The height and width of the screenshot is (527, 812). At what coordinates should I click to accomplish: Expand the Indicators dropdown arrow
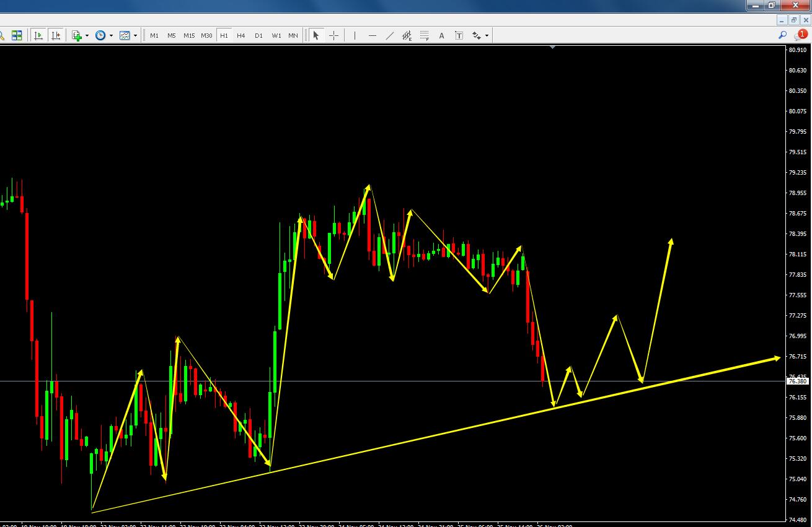(87, 35)
